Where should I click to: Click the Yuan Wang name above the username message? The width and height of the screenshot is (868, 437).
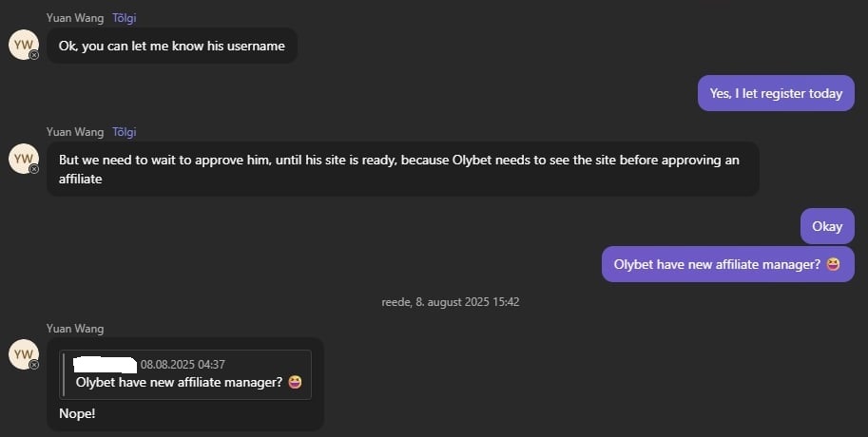tap(75, 18)
